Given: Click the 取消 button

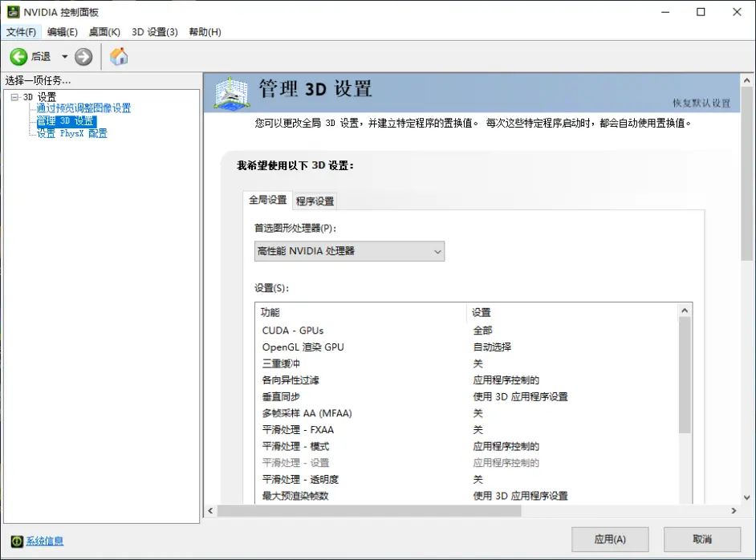Looking at the screenshot, I should pyautogui.click(x=702, y=539).
